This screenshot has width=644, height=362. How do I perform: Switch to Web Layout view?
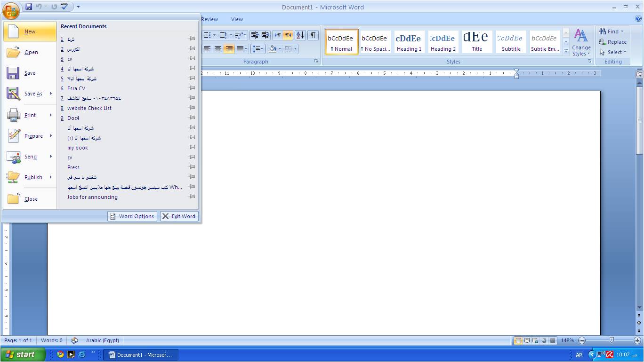(535, 340)
